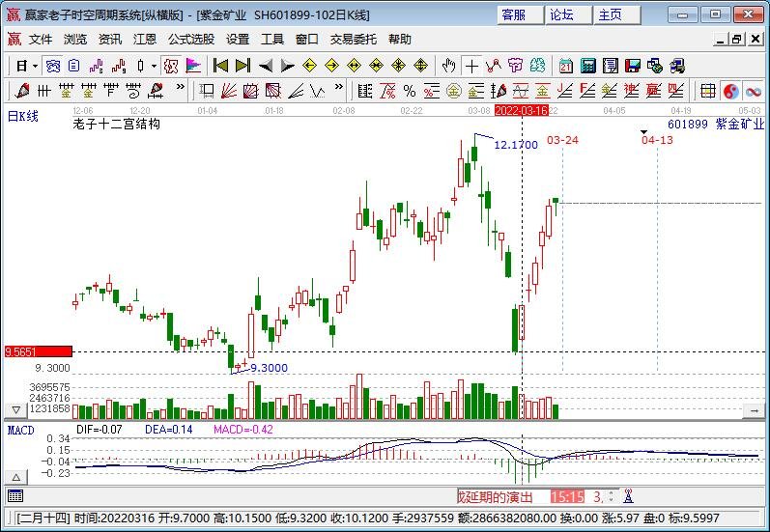Click the keyboard grid icon at bottom left
The width and height of the screenshot is (770, 532).
(x=15, y=496)
